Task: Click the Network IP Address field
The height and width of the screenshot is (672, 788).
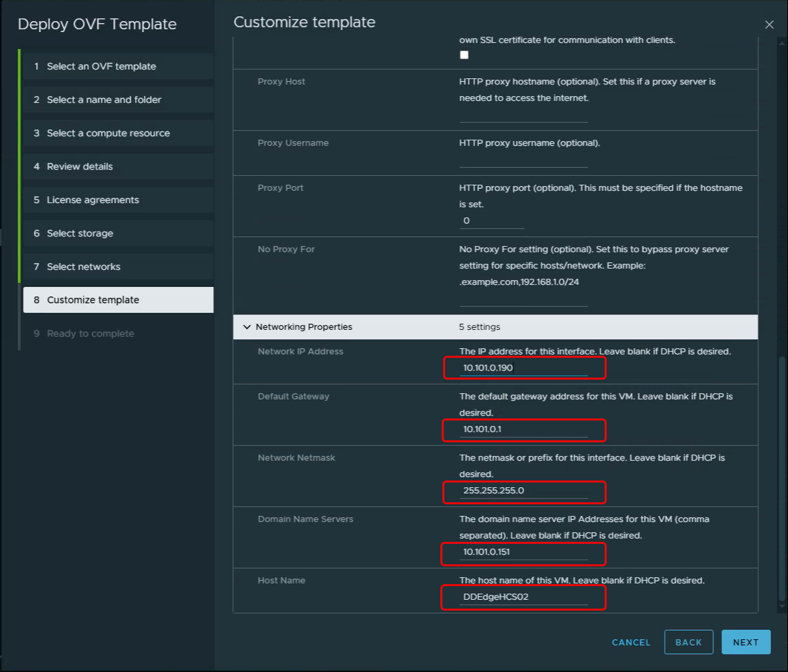Action: pyautogui.click(x=523, y=368)
